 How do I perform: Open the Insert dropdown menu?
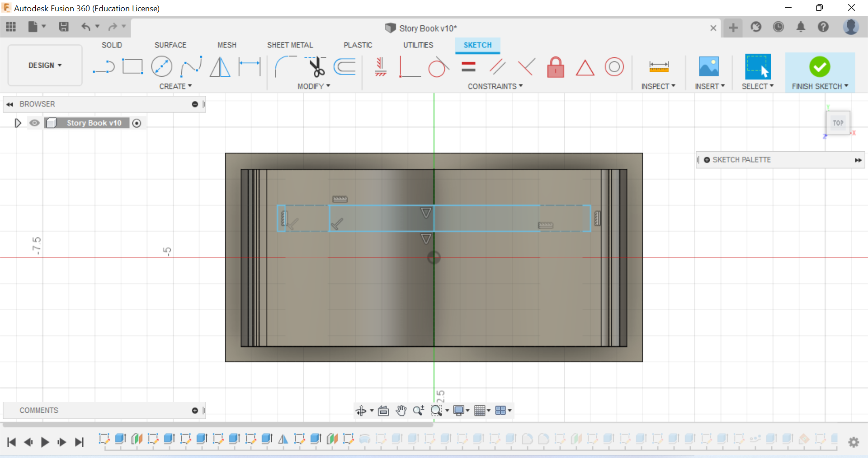[x=710, y=86]
